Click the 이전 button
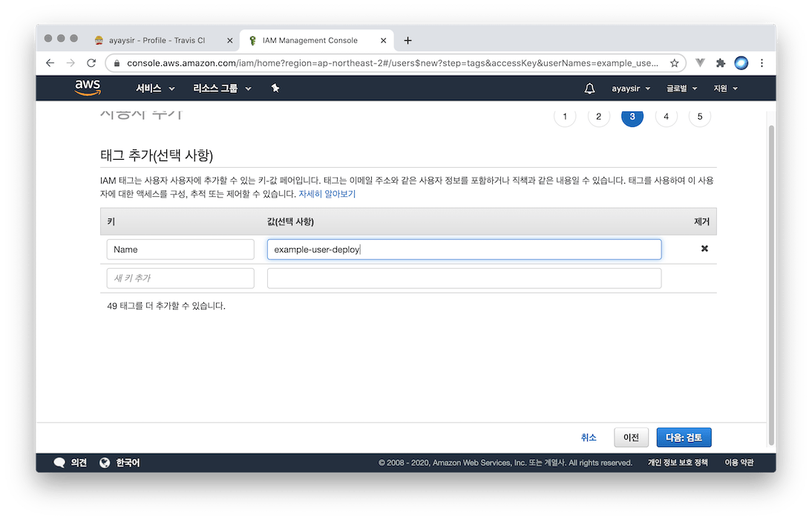The height and width of the screenshot is (520, 812). point(631,438)
